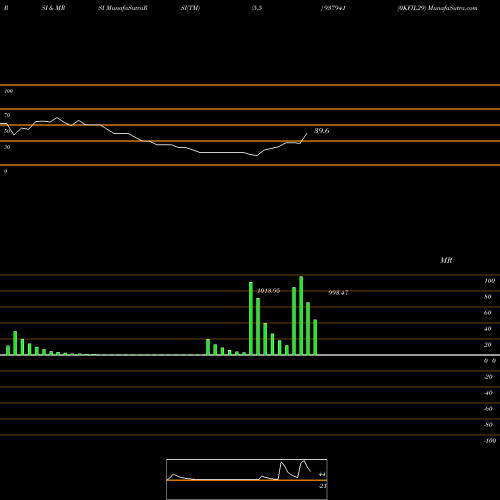This screenshot has height=500, width=500.
Task: Click the MR axis label -40
Action: 488,393
